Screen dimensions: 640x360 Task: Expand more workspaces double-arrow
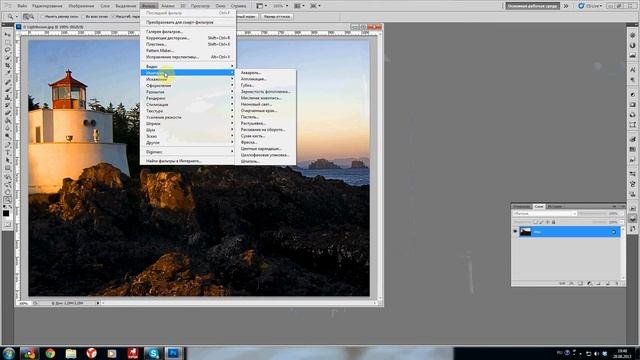(566, 6)
